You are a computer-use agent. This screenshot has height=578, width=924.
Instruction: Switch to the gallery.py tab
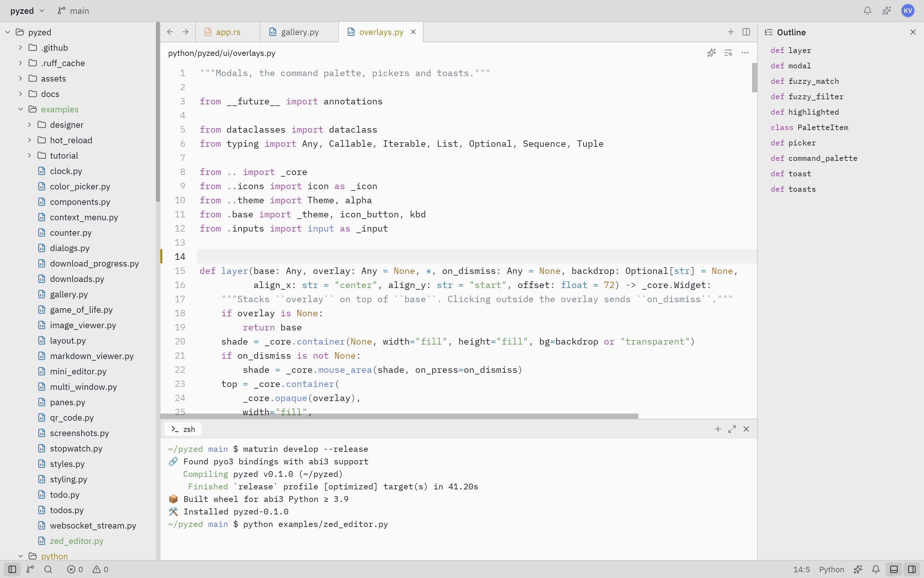[x=299, y=32]
